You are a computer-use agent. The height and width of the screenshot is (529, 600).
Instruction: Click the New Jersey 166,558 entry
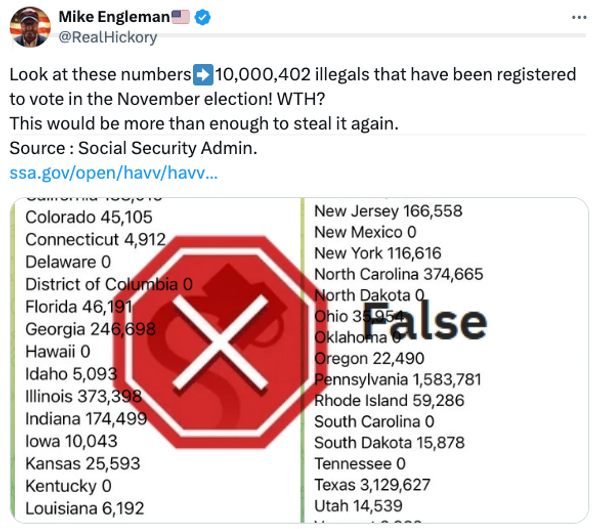point(388,211)
